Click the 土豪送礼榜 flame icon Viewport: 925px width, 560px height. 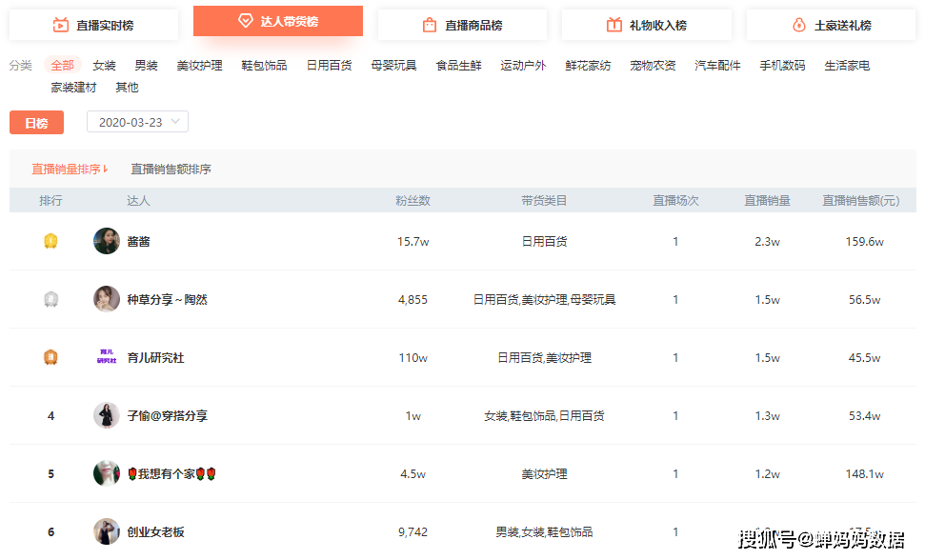point(796,25)
